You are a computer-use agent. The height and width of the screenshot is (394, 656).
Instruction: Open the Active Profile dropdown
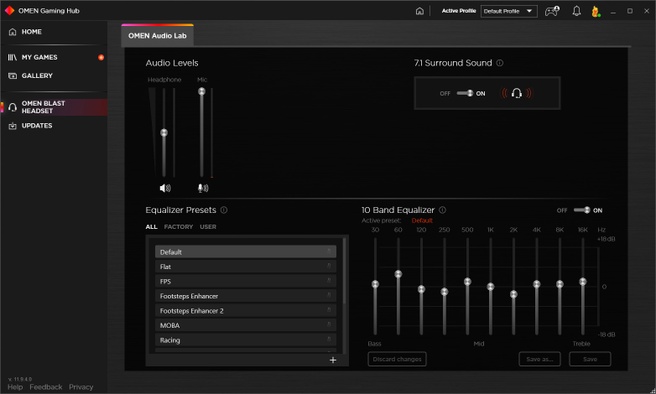click(x=509, y=11)
